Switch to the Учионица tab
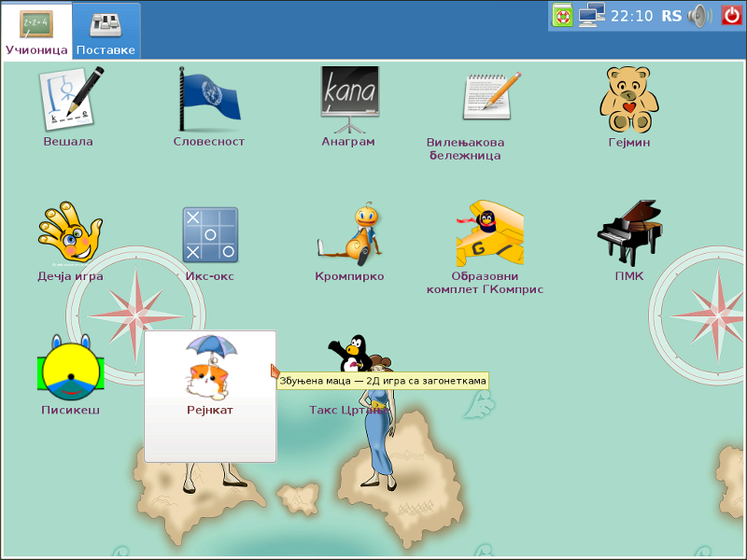Screen dimensions: 747x560 [36, 31]
